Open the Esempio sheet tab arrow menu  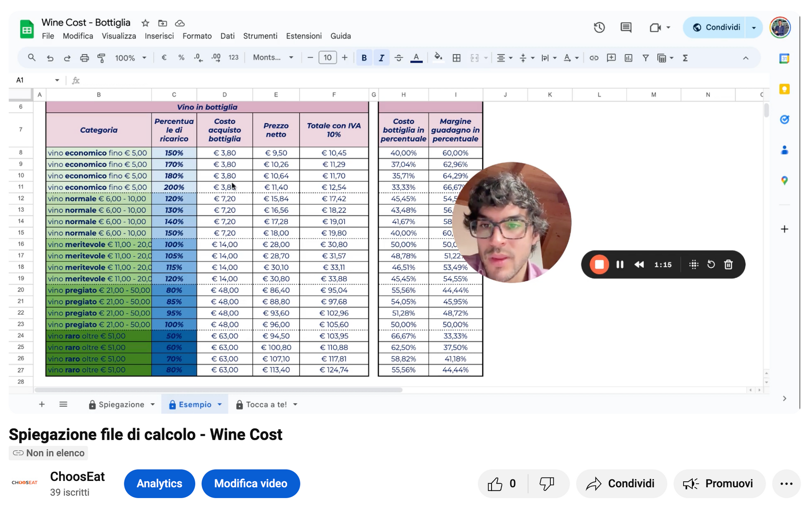pyautogui.click(x=219, y=405)
